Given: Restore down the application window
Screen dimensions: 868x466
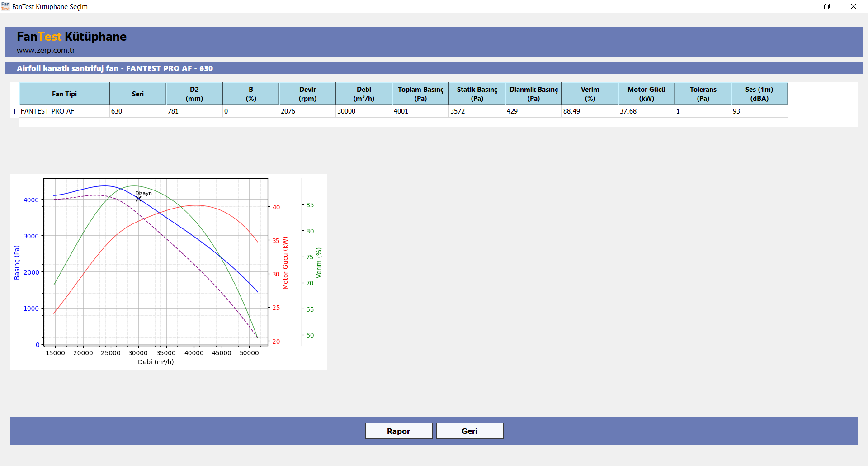Looking at the screenshot, I should point(827,6).
